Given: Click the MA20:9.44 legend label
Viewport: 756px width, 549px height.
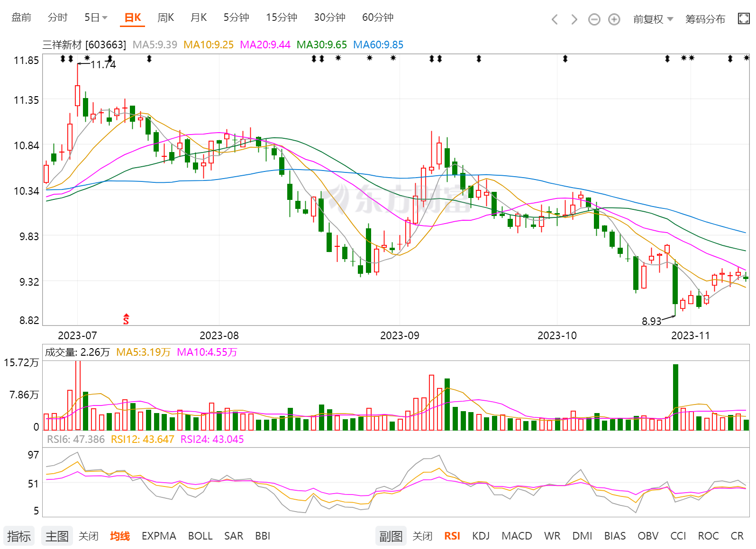Looking at the screenshot, I should [265, 45].
